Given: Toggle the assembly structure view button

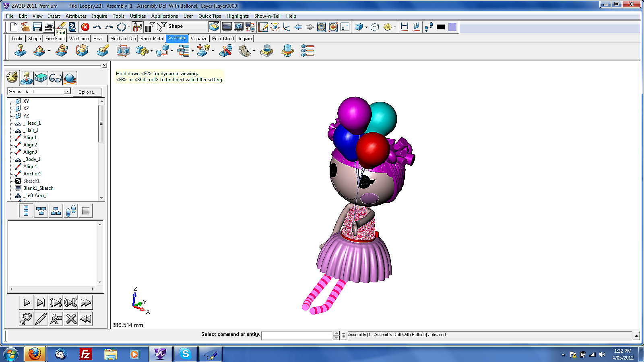Looking at the screenshot, I should pos(56,211).
